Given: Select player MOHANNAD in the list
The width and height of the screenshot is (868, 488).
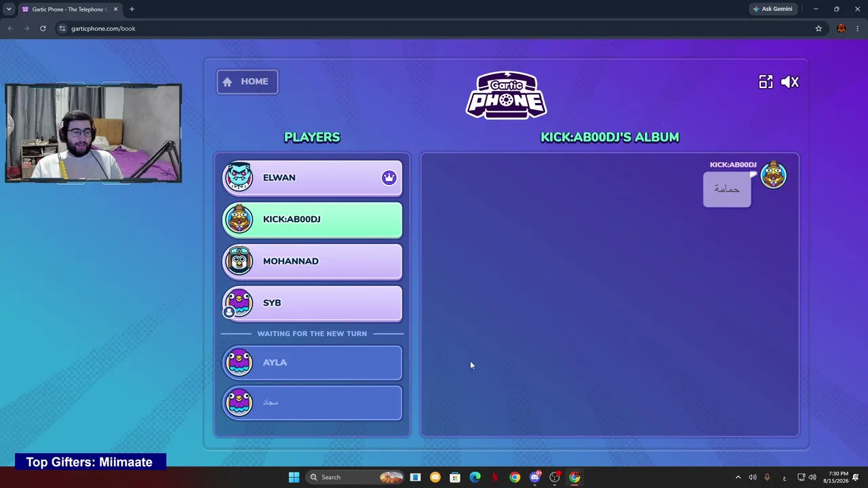Looking at the screenshot, I should 312,262.
